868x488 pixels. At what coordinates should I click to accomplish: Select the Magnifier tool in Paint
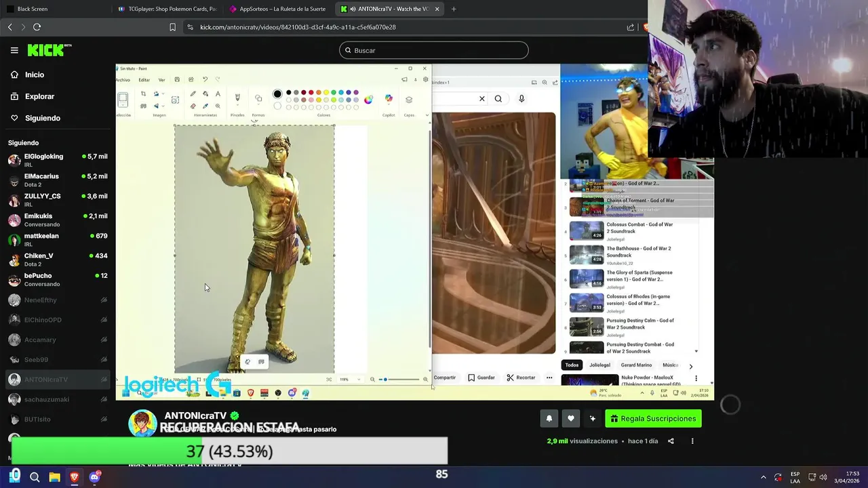pyautogui.click(x=218, y=106)
